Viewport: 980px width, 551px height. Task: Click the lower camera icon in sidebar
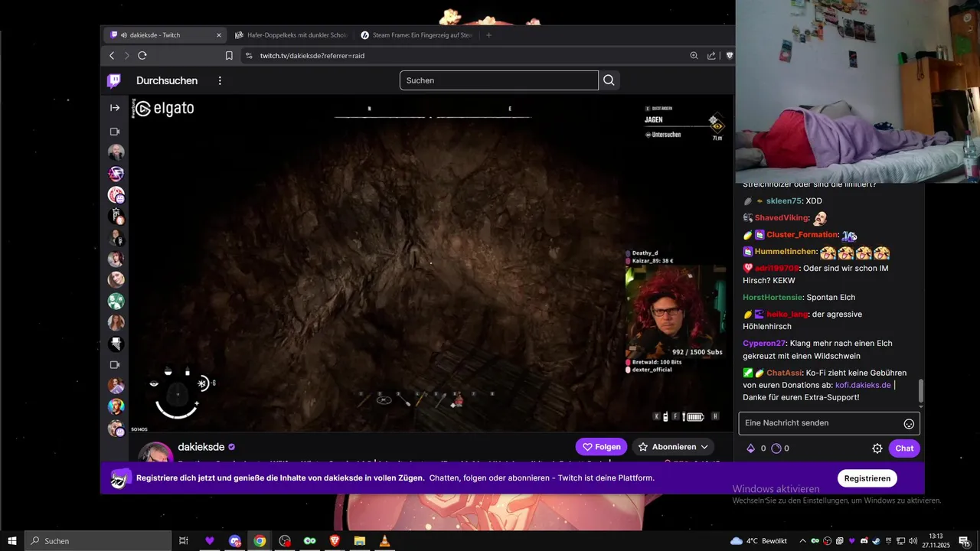[115, 364]
